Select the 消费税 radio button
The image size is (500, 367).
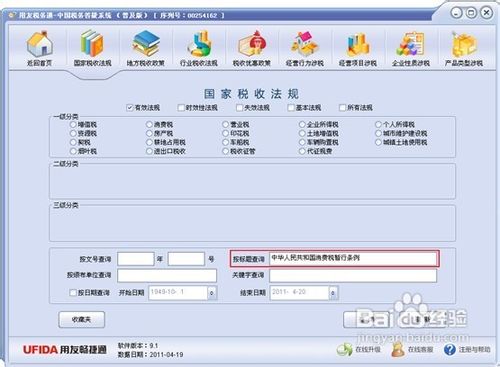149,124
